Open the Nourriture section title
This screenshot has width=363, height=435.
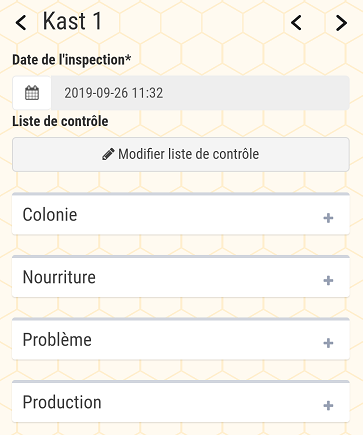[59, 277]
